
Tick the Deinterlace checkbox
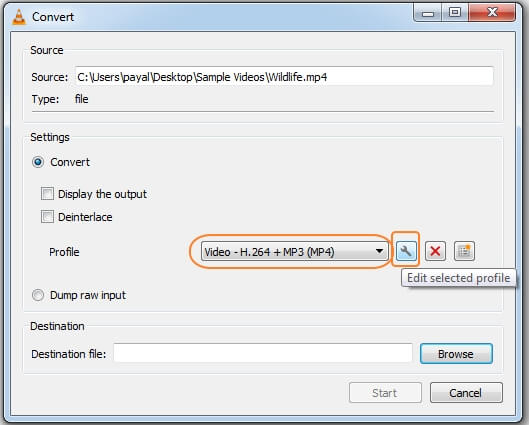(x=47, y=217)
